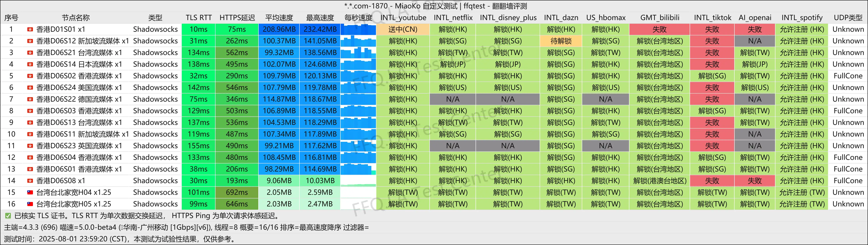The image size is (868, 245).
Task: Click the flag icon beside 香港D06S22 德国流媒体
Action: [30, 99]
